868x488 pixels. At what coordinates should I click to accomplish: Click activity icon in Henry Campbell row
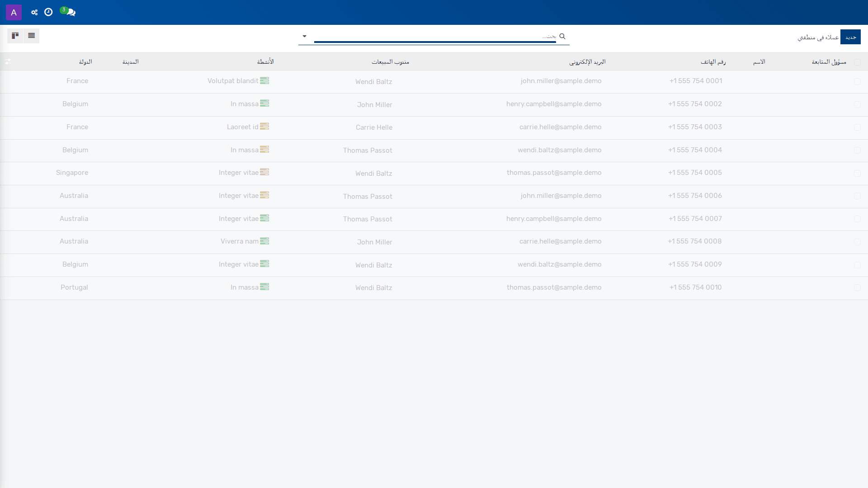coord(264,103)
